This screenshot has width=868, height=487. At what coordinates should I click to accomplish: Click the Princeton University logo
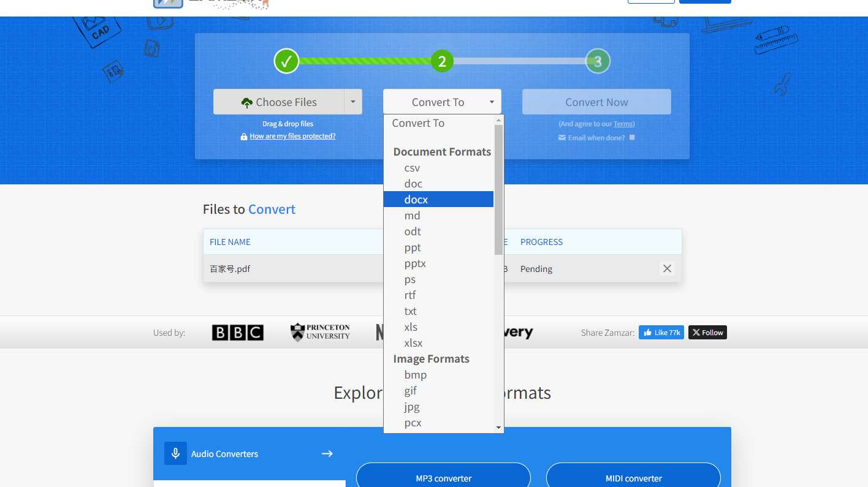(320, 332)
